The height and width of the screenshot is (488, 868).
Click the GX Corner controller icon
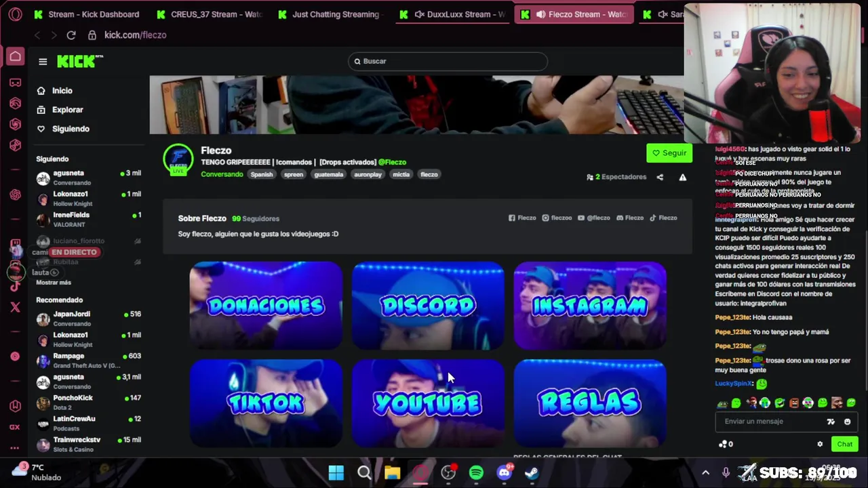click(15, 83)
